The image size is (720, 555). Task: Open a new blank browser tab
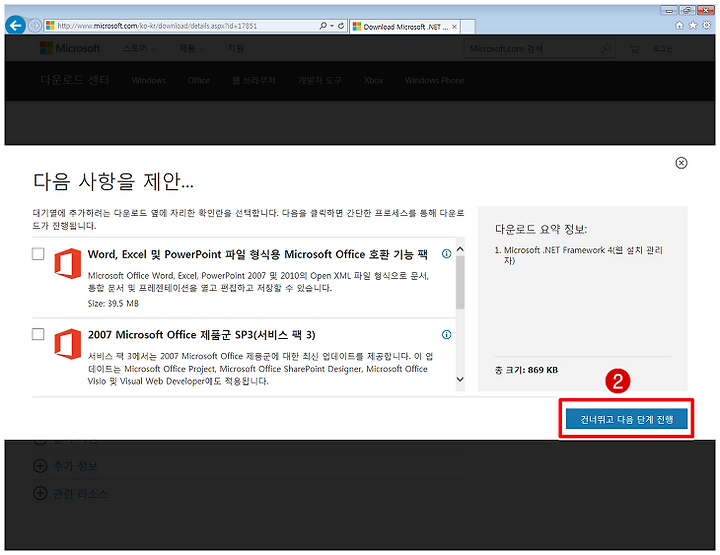click(x=467, y=27)
